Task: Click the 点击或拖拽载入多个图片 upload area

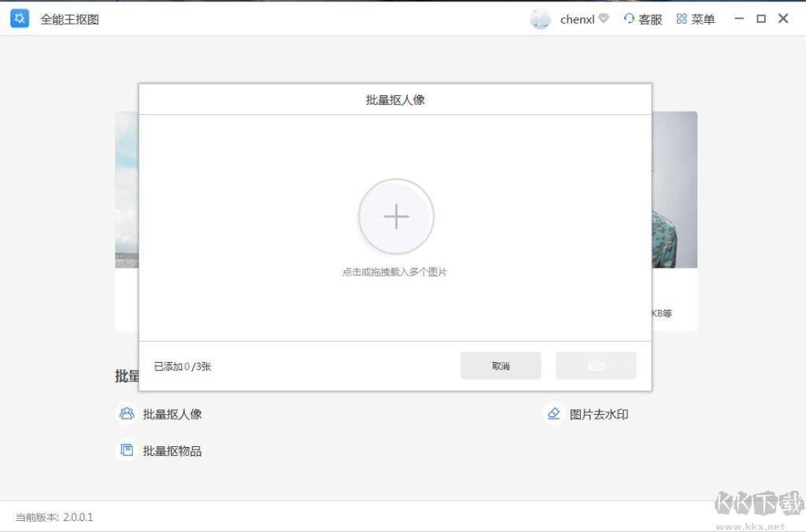Action: [396, 272]
